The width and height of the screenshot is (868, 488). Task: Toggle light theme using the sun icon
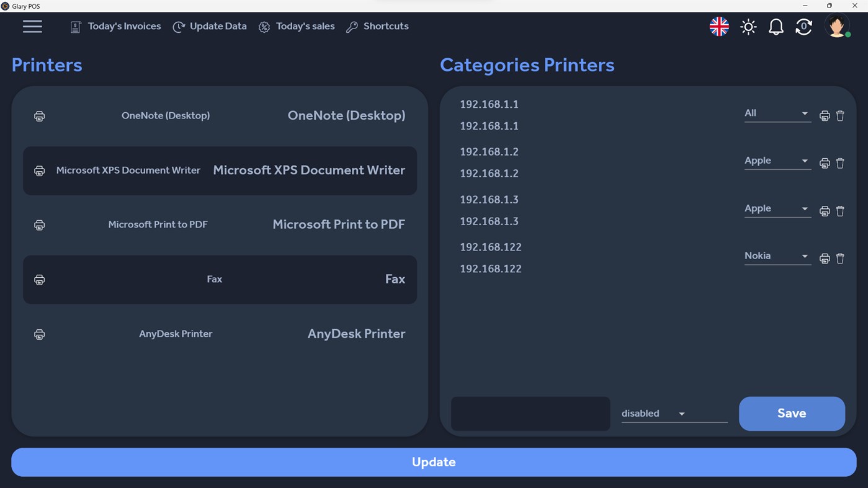[748, 27]
